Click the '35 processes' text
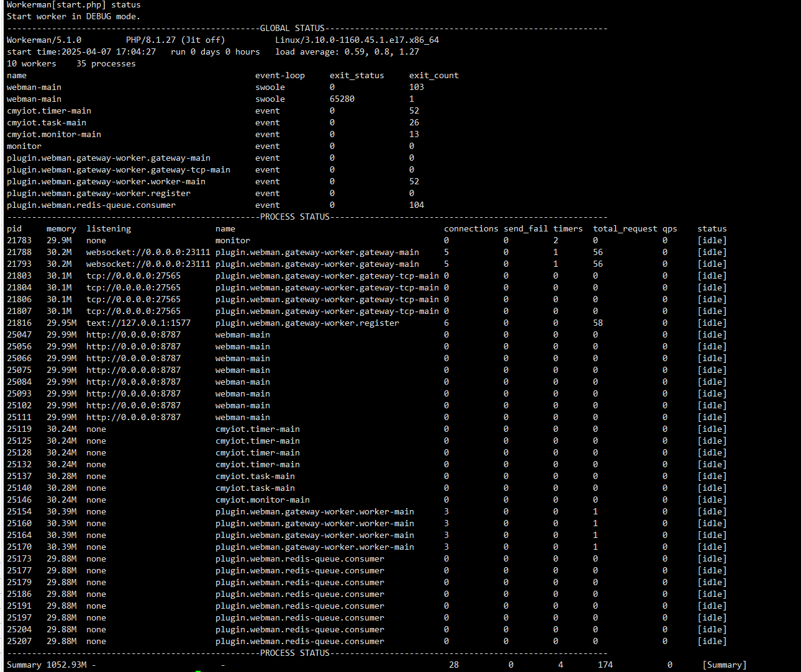 [106, 63]
